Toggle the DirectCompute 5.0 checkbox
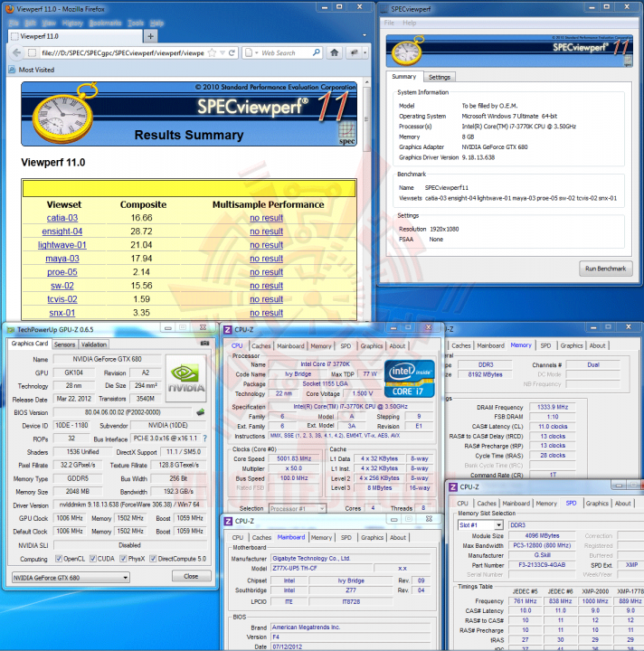644x651 pixels. point(153,559)
